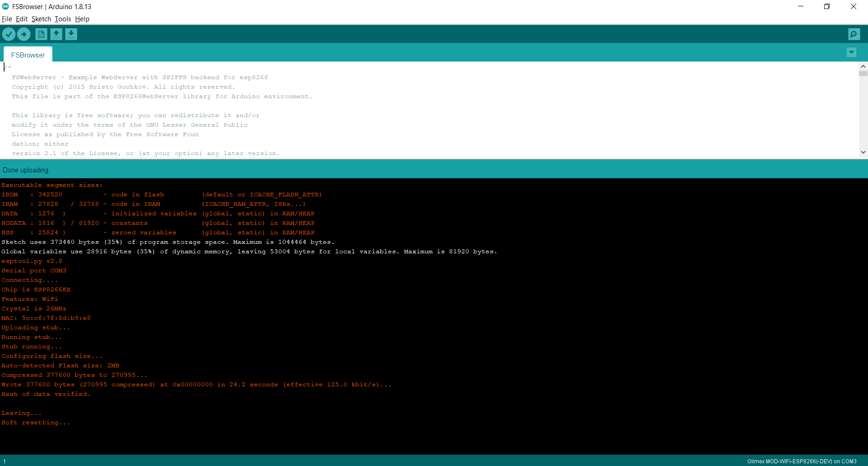Select the FSBrowser sketch tab
This screenshot has width=868, height=466.
click(28, 55)
